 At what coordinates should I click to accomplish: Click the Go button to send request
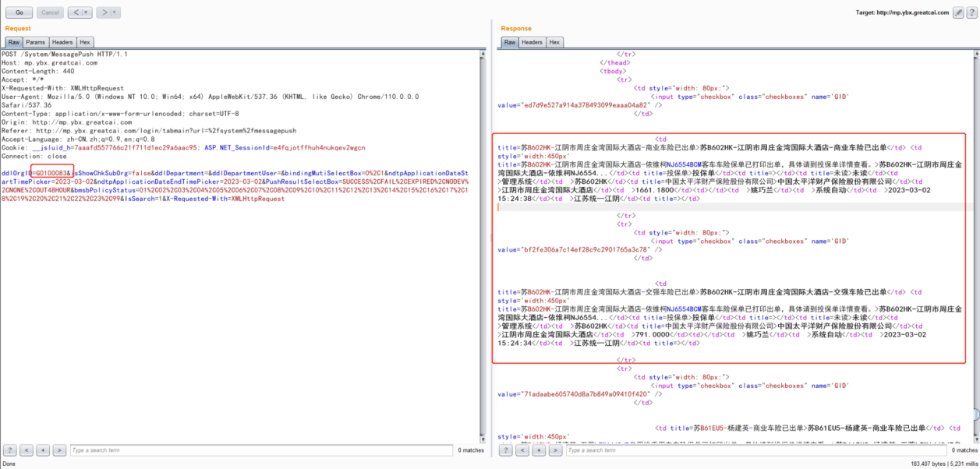(19, 12)
